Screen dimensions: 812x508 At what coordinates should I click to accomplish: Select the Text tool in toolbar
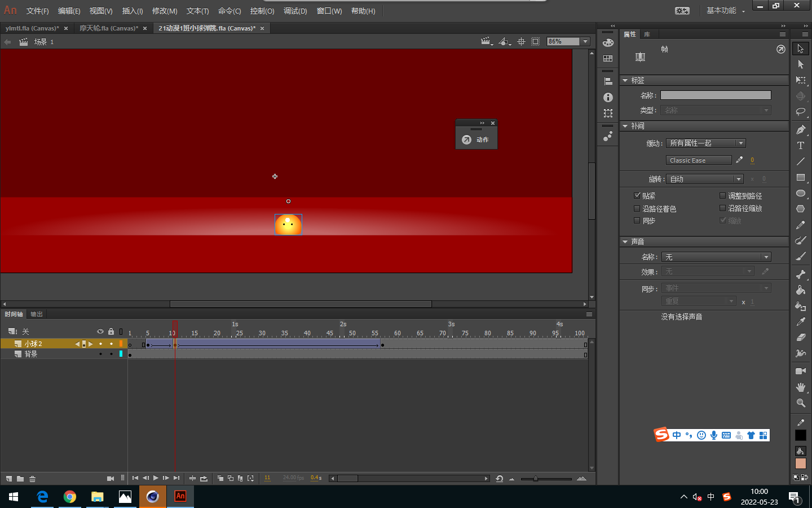click(x=800, y=146)
